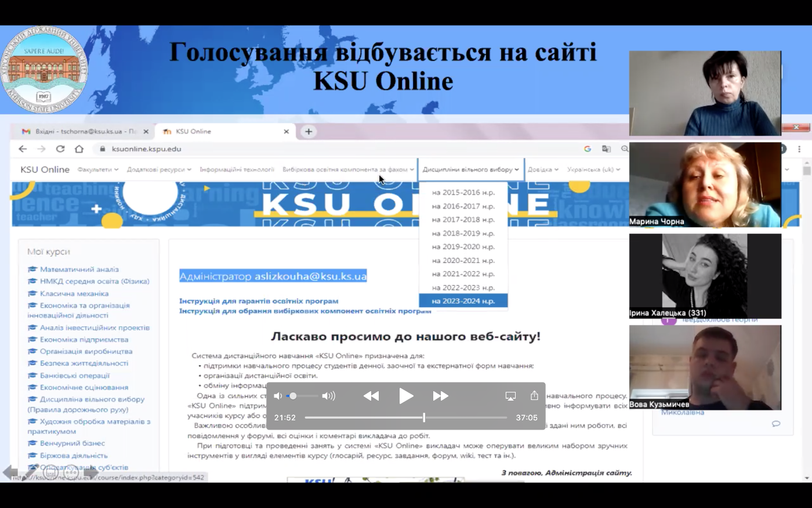
Task: Expand Вибіркова освітня компонента за фахом
Action: [x=348, y=170]
